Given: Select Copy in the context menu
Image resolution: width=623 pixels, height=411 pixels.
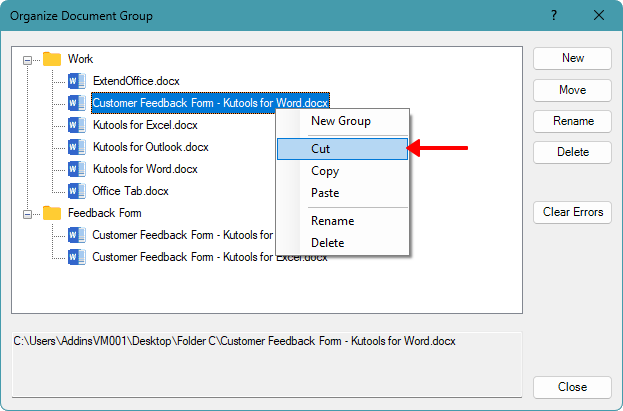Looking at the screenshot, I should [342, 171].
